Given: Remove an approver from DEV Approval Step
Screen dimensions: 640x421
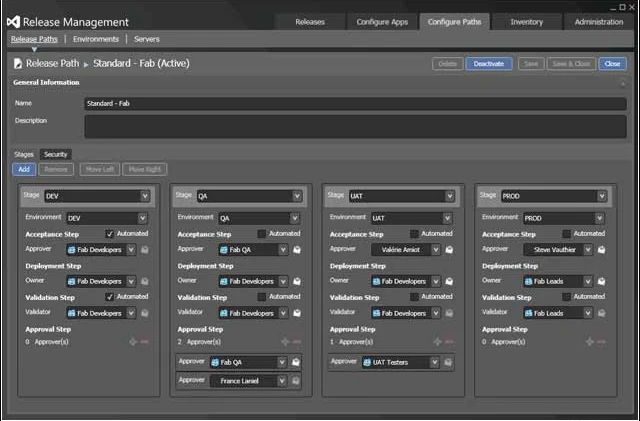Looking at the screenshot, I should tap(144, 342).
